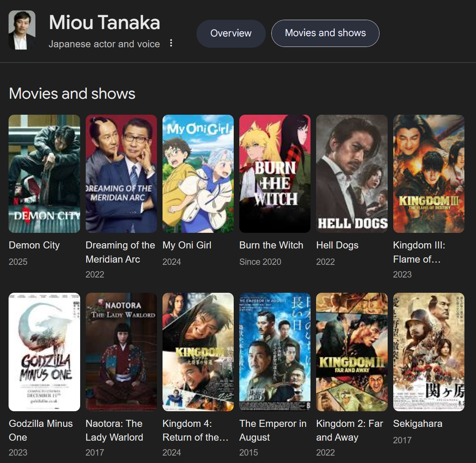
Task: Click the Demon City title link
Action: point(34,245)
